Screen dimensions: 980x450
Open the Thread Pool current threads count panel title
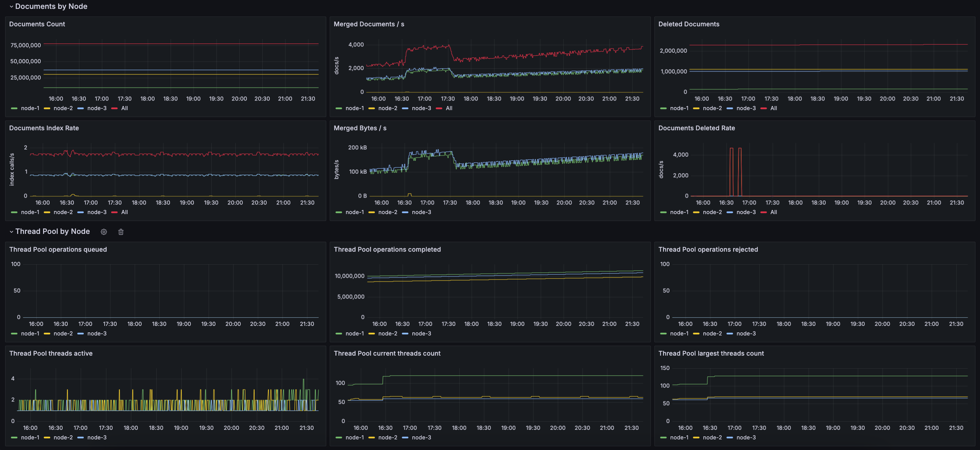coord(387,353)
